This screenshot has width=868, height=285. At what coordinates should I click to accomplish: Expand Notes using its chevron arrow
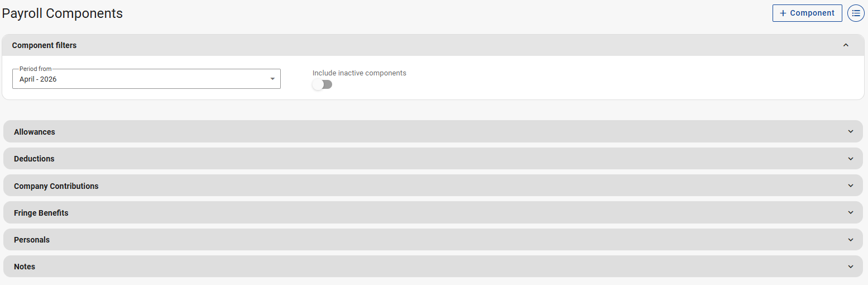[x=851, y=267]
